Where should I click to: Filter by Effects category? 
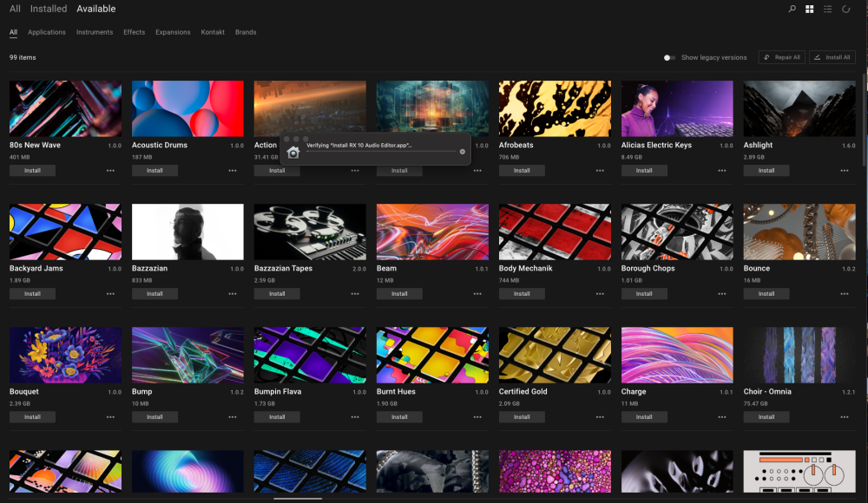(134, 32)
